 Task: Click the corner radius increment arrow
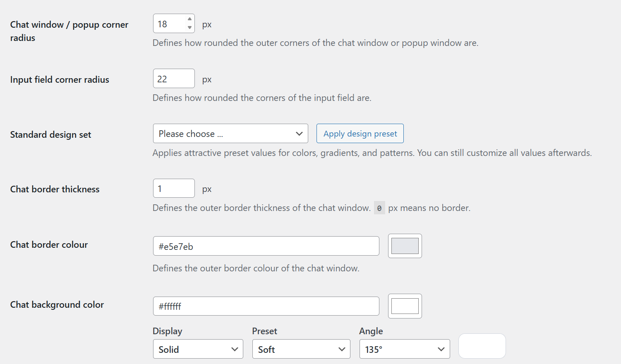coord(189,20)
